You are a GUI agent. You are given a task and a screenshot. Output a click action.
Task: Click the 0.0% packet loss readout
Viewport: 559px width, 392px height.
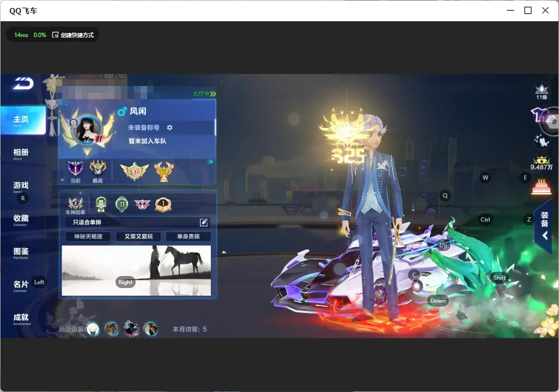[x=40, y=35]
